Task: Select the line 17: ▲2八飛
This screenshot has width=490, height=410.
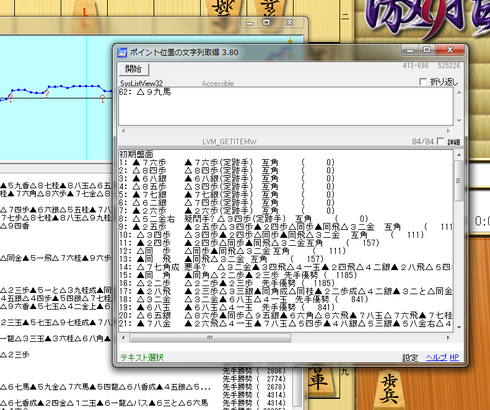Action: point(286,291)
